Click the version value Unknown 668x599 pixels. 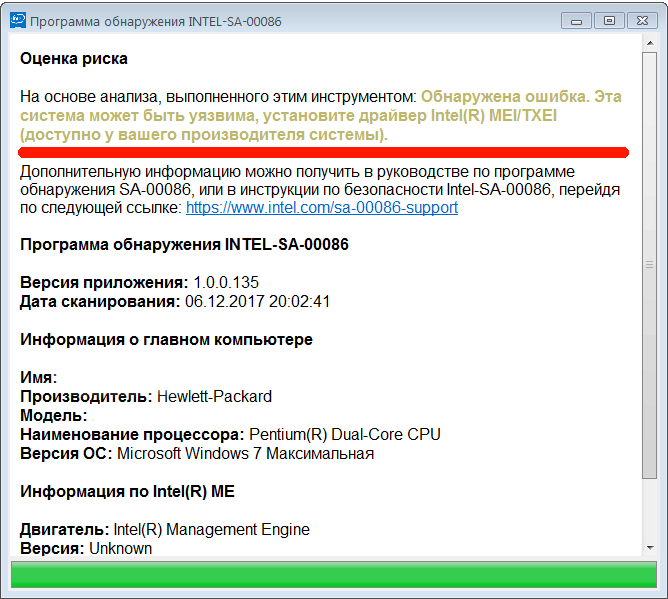pyautogui.click(x=121, y=549)
